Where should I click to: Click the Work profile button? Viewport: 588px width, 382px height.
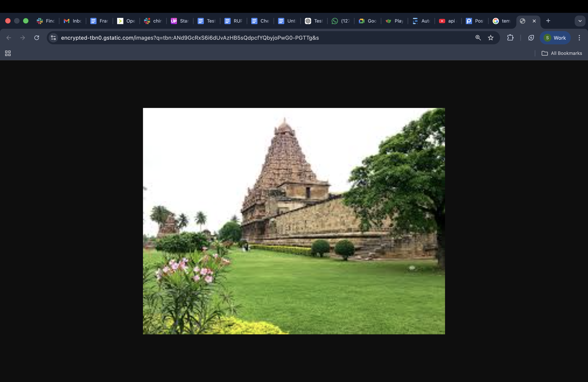pos(555,38)
